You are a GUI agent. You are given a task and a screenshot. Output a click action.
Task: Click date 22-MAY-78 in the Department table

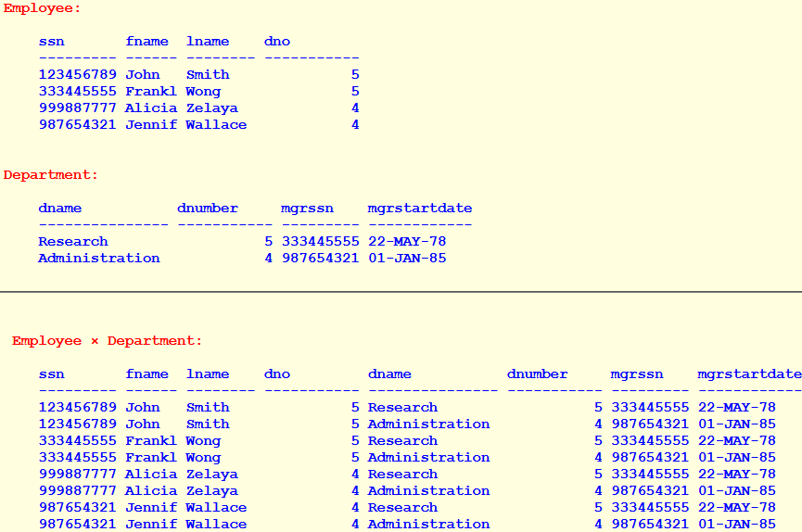point(406,242)
